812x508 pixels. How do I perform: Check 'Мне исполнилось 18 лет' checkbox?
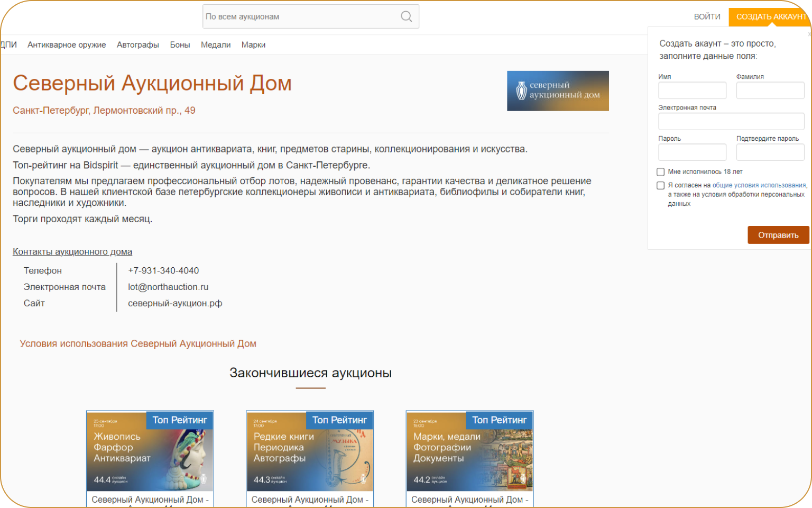[x=660, y=172]
